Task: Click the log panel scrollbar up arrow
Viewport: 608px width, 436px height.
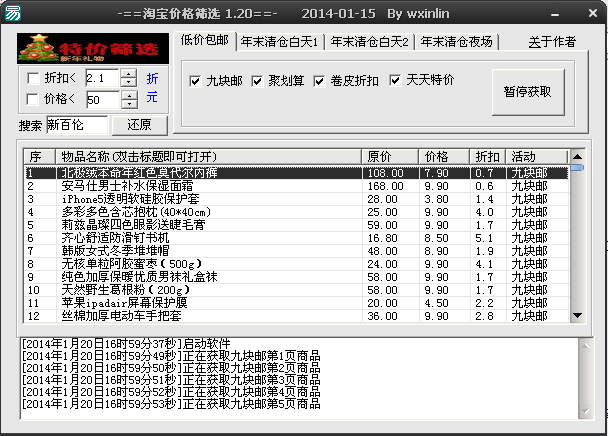Action: [585, 345]
